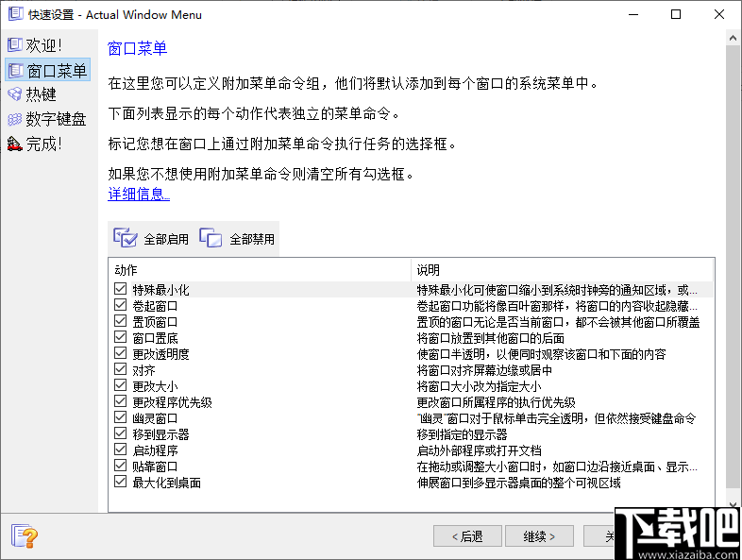This screenshot has width=742, height=560.
Task: Click the 数字键盘 keypad icon
Action: click(x=15, y=119)
